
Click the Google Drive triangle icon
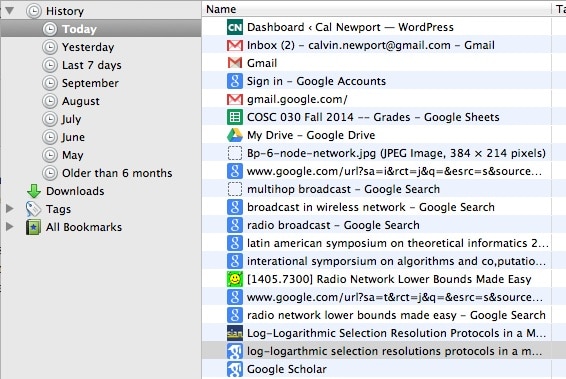(235, 135)
